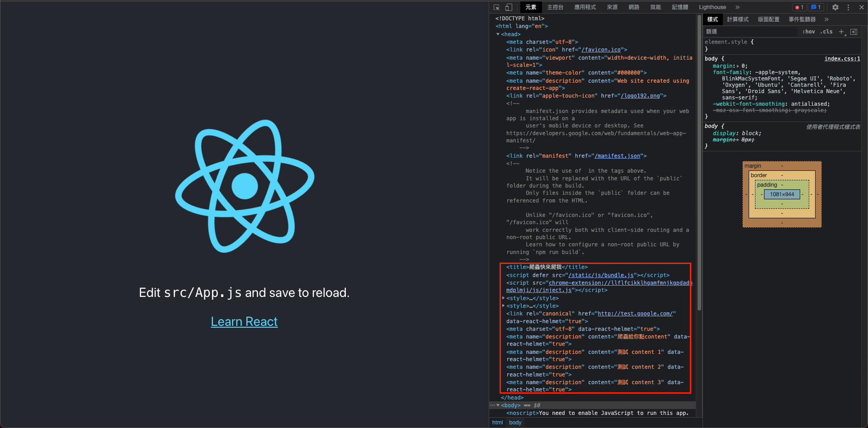Click the padding region label in box model
Image resolution: width=868 pixels, height=428 pixels.
click(x=767, y=185)
